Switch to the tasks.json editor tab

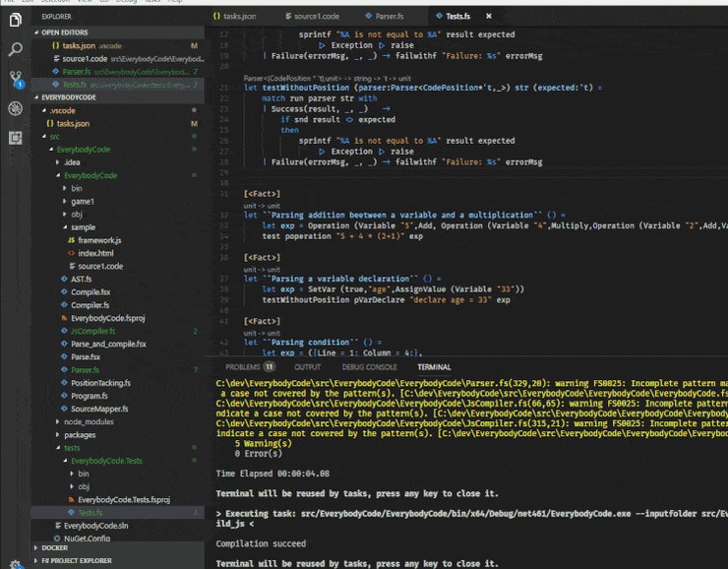235,17
